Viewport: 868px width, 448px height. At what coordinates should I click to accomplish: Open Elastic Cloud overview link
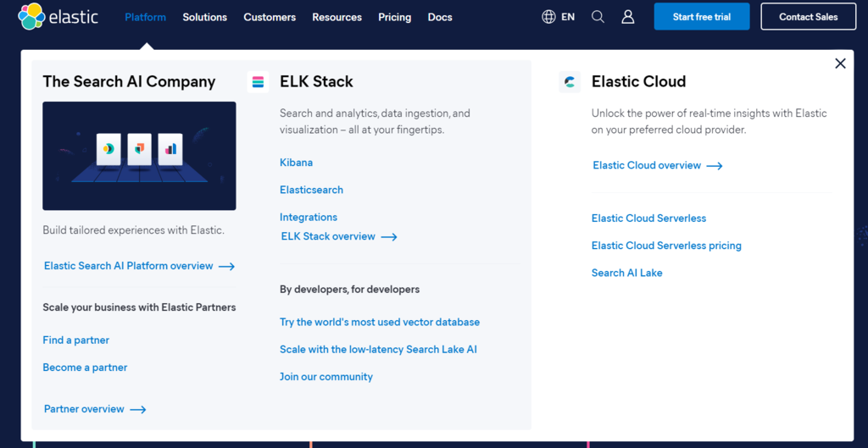(x=647, y=165)
